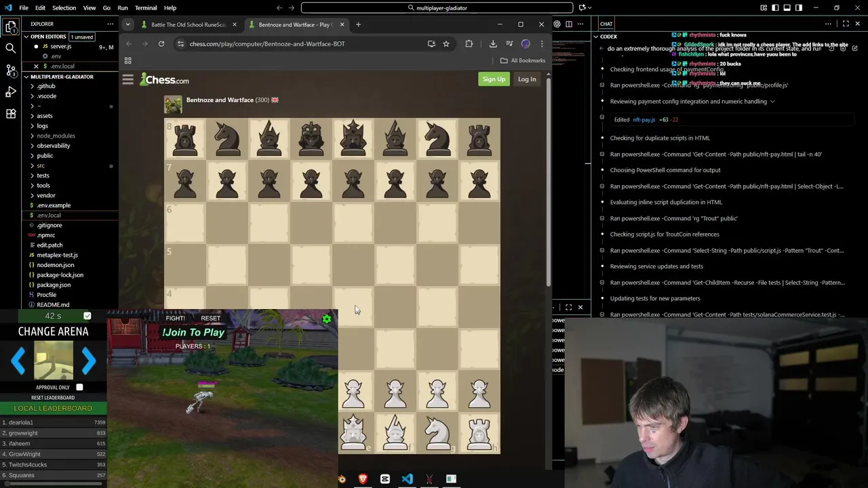The width and height of the screenshot is (868, 488).
Task: Open browser downloads icon
Action: coord(493,43)
